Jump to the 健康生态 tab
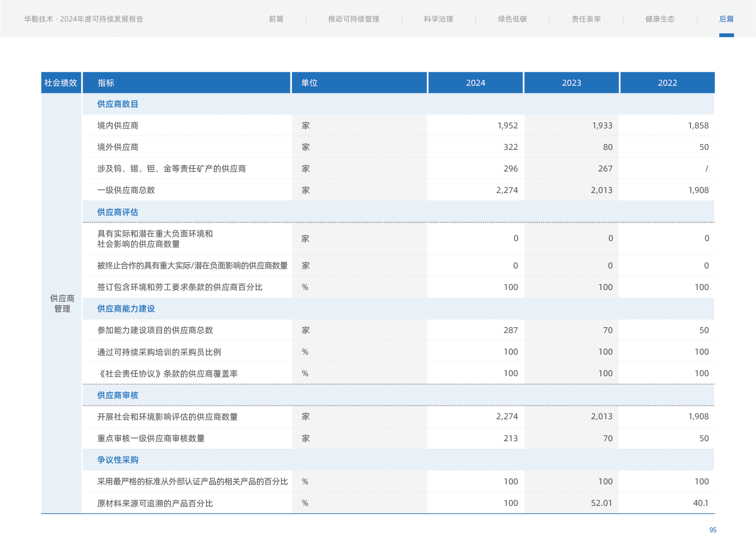756x557 pixels. point(659,19)
